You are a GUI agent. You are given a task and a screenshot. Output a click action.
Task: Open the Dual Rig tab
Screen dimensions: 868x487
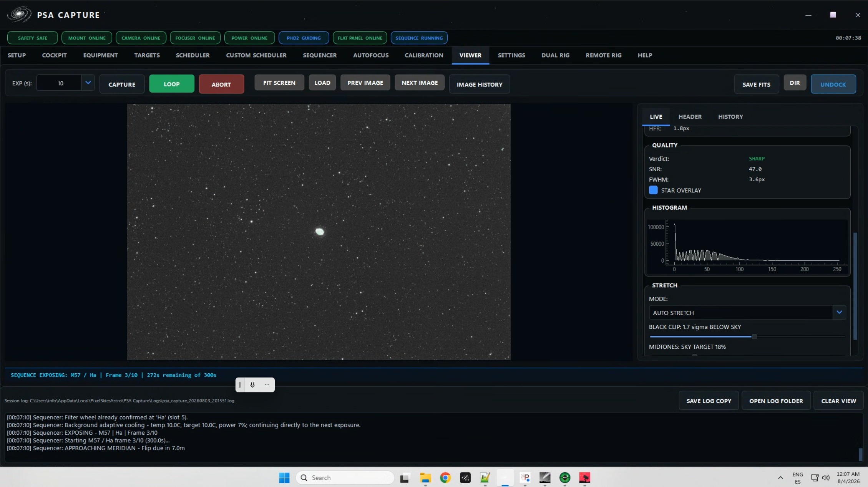pyautogui.click(x=555, y=55)
